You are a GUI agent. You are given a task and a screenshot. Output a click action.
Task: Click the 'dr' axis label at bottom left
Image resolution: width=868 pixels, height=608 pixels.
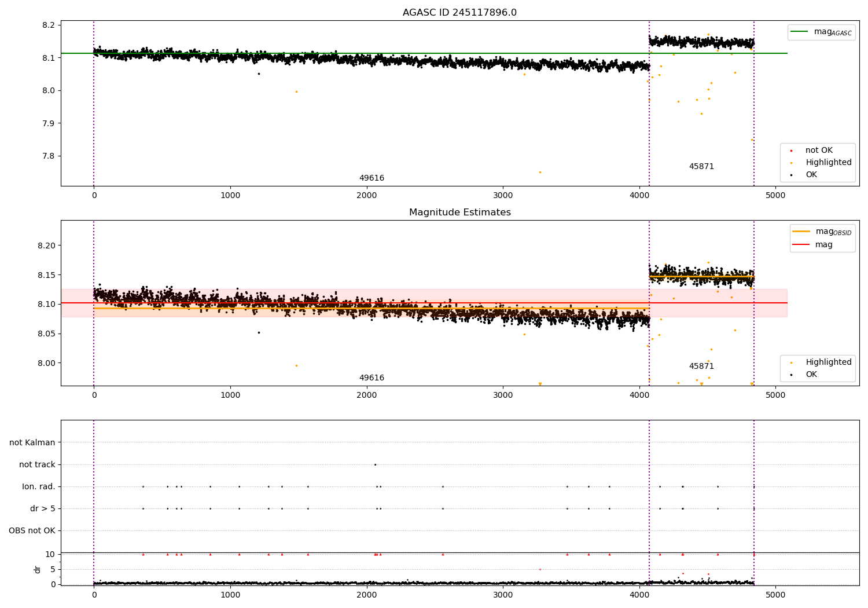pyautogui.click(x=38, y=569)
